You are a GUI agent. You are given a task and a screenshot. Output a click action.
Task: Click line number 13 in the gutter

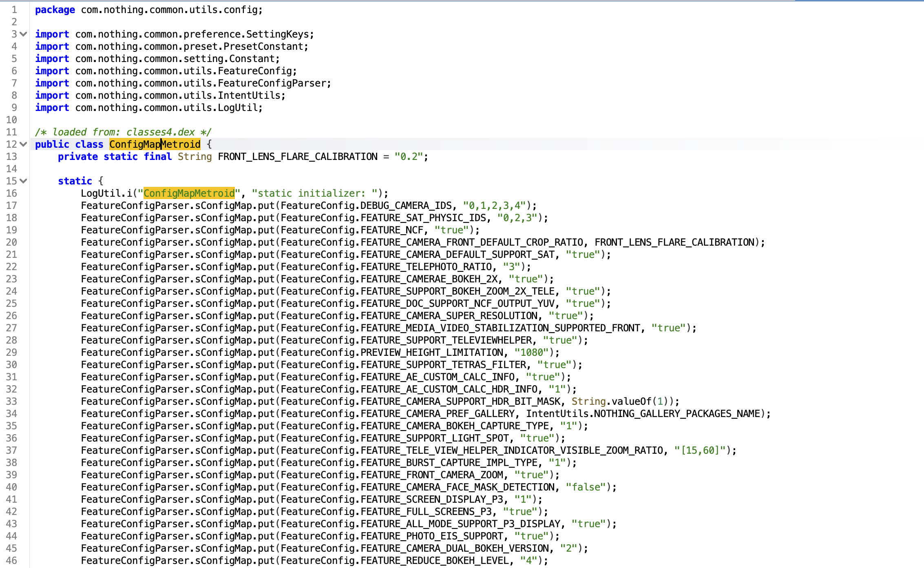[12, 156]
